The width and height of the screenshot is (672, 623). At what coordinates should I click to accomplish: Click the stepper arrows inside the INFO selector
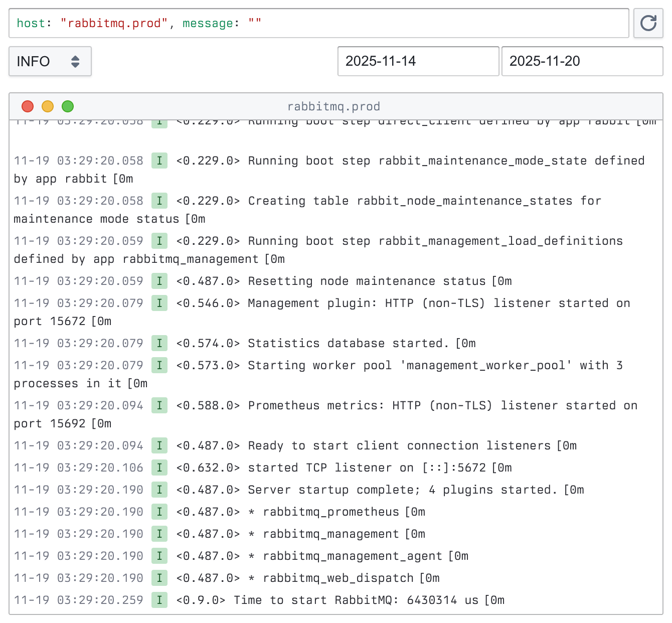click(75, 61)
